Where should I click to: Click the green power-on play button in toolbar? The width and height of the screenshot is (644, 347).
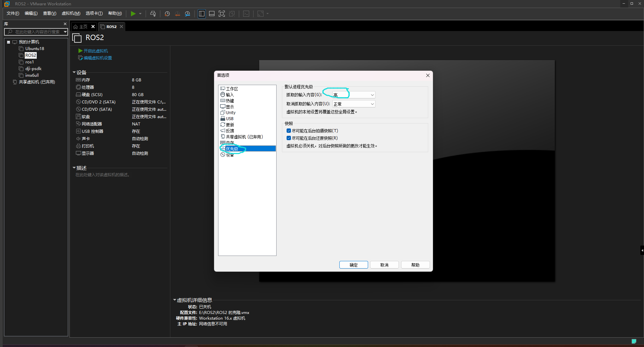pyautogui.click(x=133, y=14)
